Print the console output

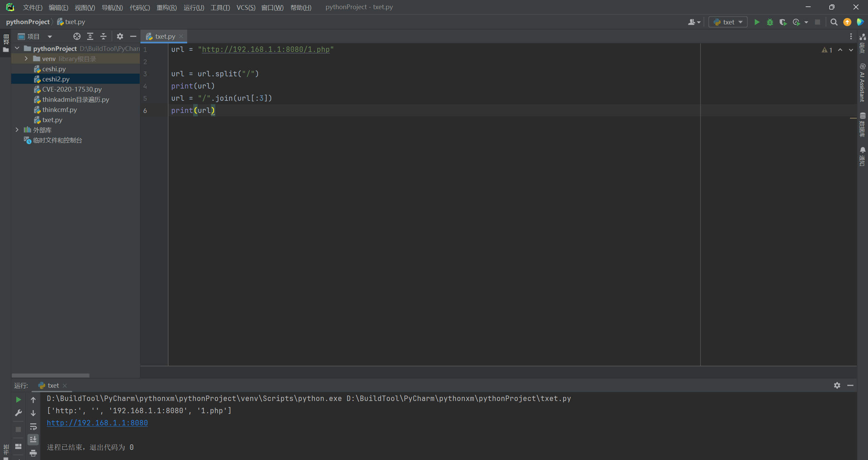pos(33,453)
